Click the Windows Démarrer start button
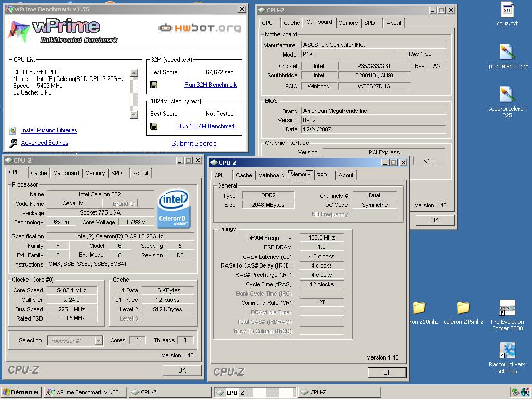This screenshot has width=532, height=399. pyautogui.click(x=21, y=392)
